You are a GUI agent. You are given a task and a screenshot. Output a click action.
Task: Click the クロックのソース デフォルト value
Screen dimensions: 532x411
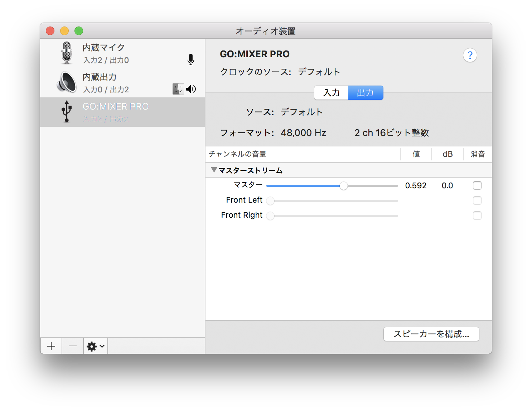click(319, 72)
